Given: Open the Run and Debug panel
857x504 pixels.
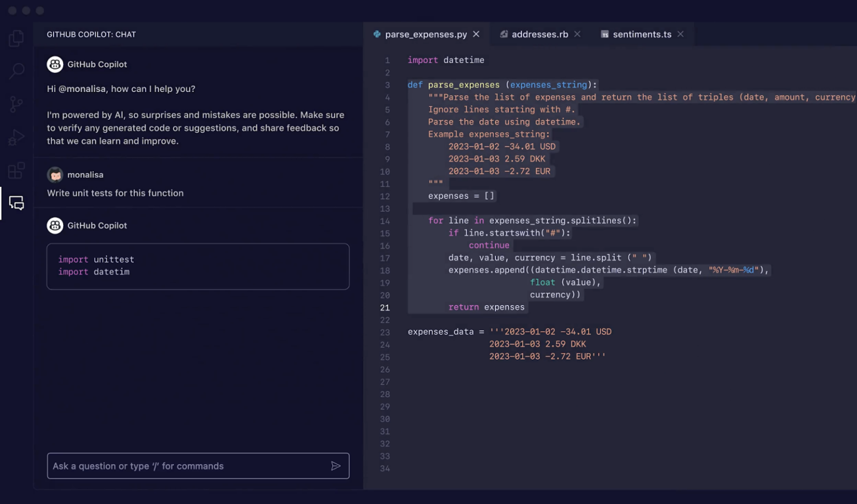Looking at the screenshot, I should [x=16, y=137].
